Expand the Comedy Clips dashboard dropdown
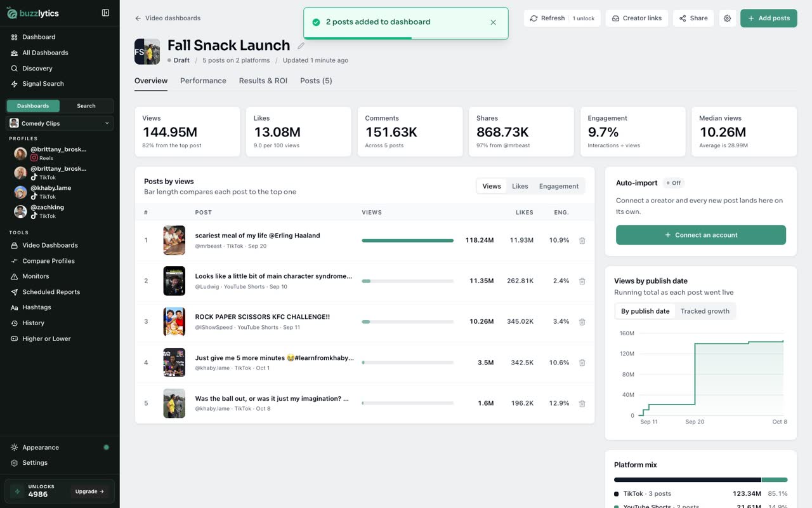The height and width of the screenshot is (508, 812). click(x=60, y=123)
